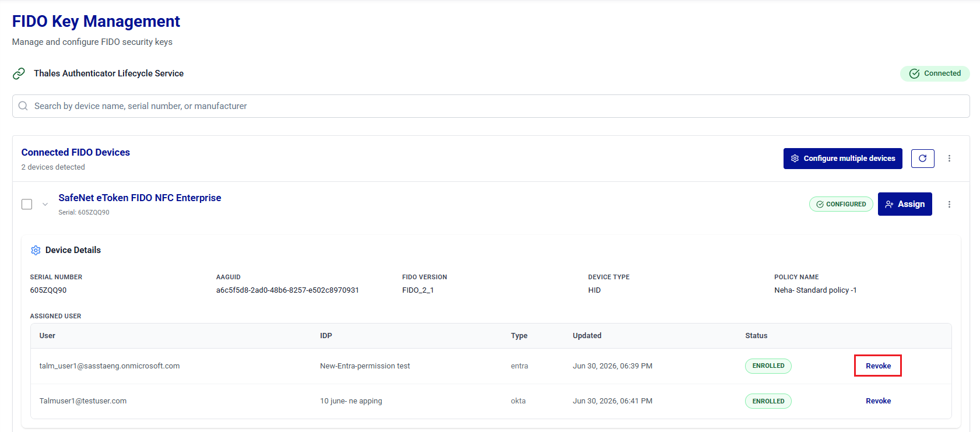This screenshot has height=432, width=980.
Task: Click ENROLLED badge for talm_user1 row
Action: pyautogui.click(x=768, y=366)
